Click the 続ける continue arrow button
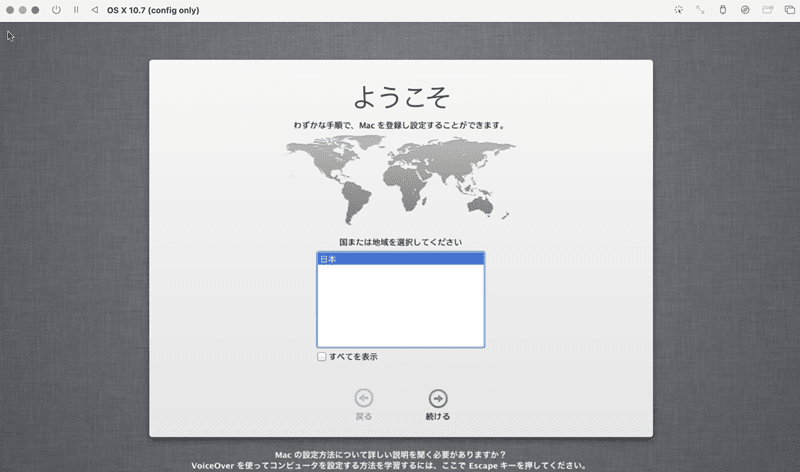The height and width of the screenshot is (472, 800). pyautogui.click(x=438, y=399)
